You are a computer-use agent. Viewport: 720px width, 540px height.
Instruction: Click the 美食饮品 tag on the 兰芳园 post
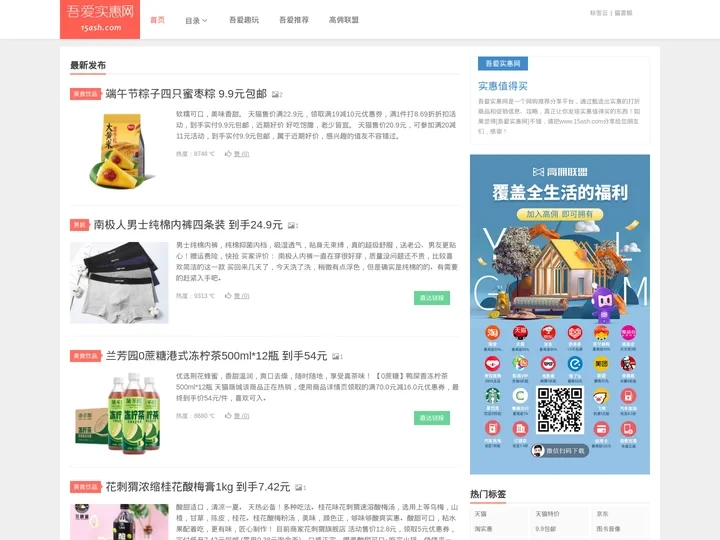(85, 356)
